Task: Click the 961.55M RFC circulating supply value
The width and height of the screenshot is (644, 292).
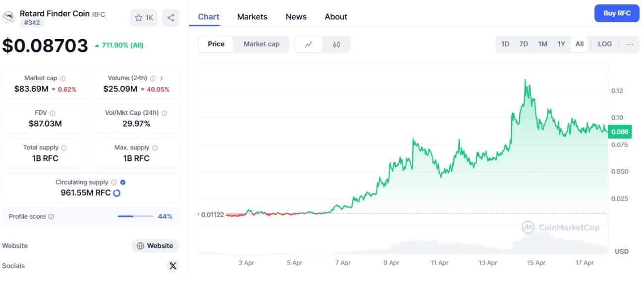Action: tap(86, 193)
